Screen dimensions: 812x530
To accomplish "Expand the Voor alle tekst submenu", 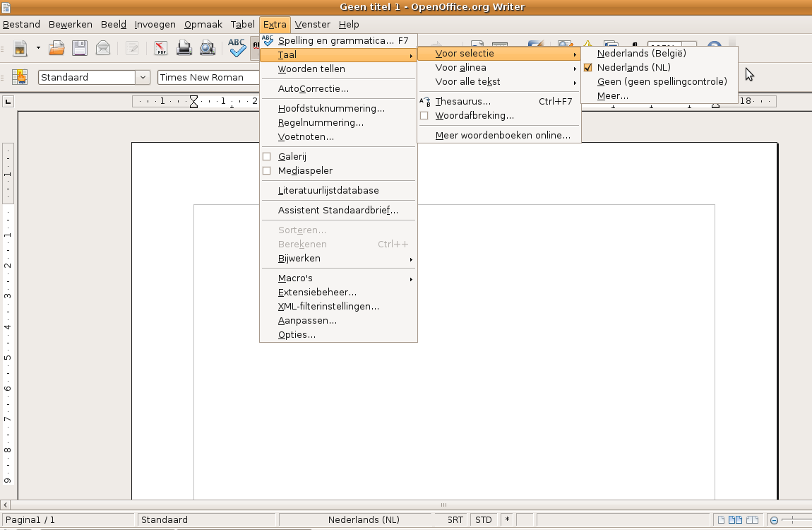I will coord(499,82).
